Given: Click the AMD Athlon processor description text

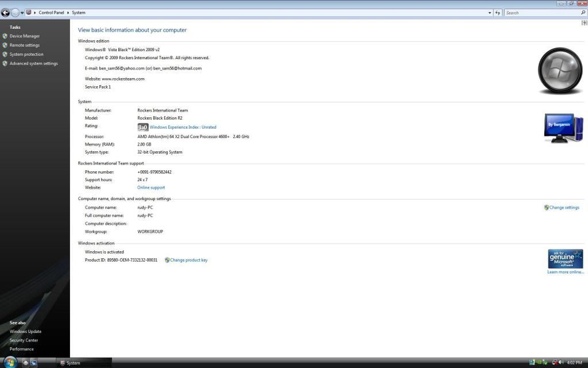Looking at the screenshot, I should click(x=193, y=137).
